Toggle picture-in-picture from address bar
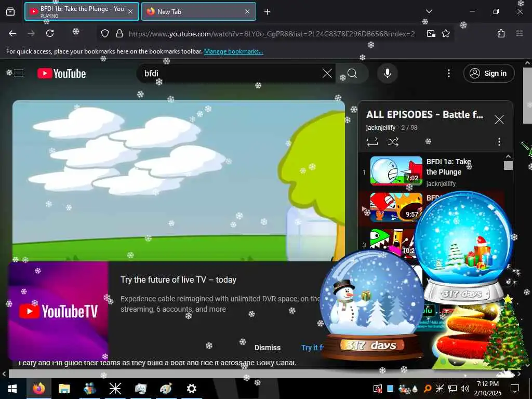The image size is (532, 399). [431, 33]
